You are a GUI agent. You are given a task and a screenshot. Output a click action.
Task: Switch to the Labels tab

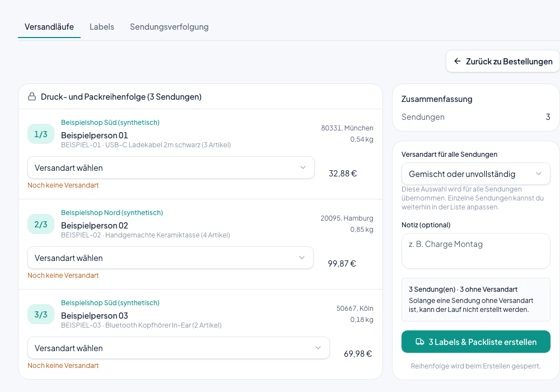tap(102, 27)
